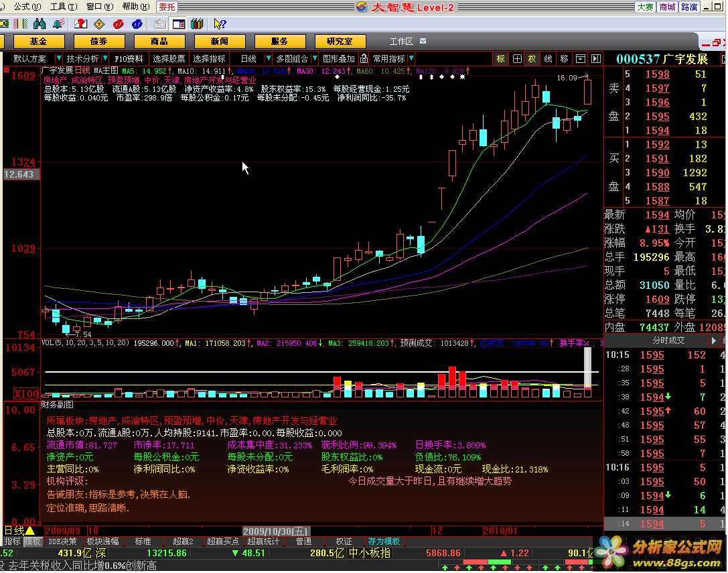Switch to the 普通 template tab
Viewport: 728px width, 573px height.
(303, 542)
